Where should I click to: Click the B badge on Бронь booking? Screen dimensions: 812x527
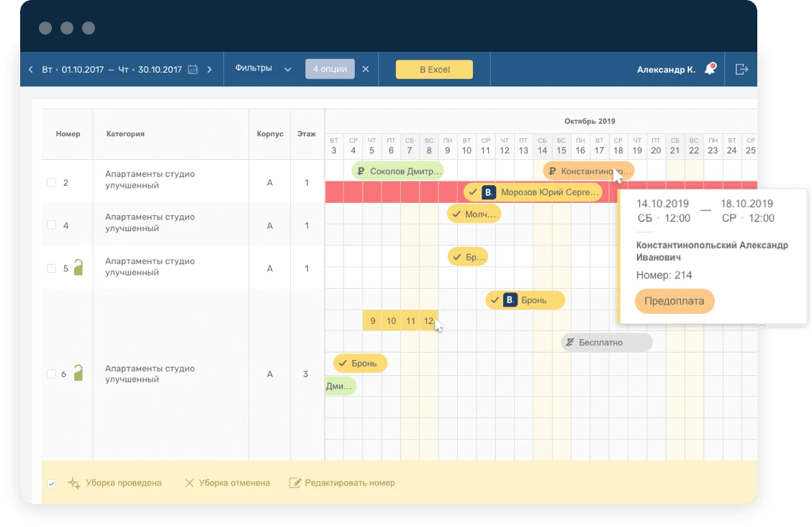[510, 299]
